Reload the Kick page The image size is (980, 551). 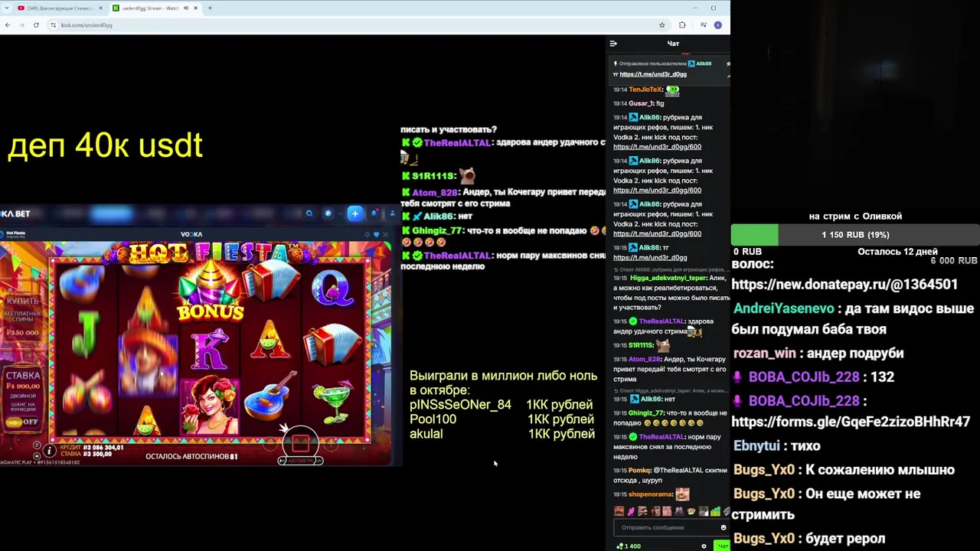coord(36,25)
